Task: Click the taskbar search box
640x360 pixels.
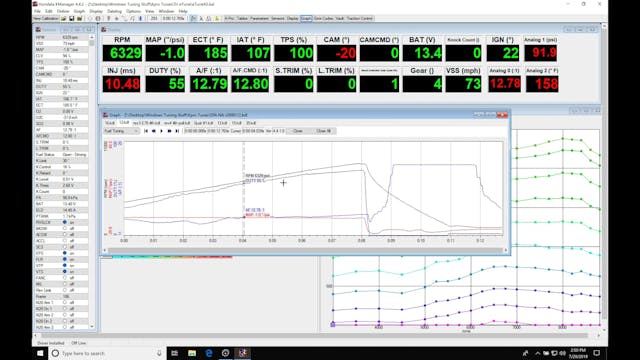Action: (x=107, y=353)
